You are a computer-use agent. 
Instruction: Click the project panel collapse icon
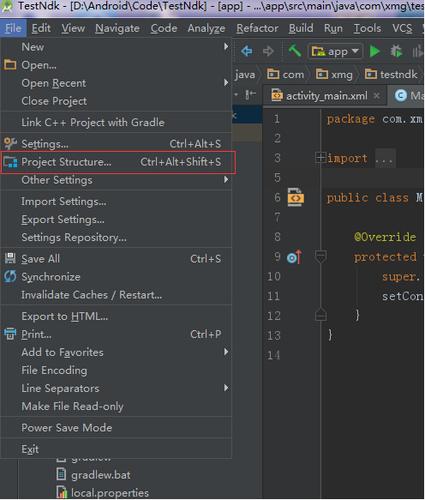click(x=250, y=95)
